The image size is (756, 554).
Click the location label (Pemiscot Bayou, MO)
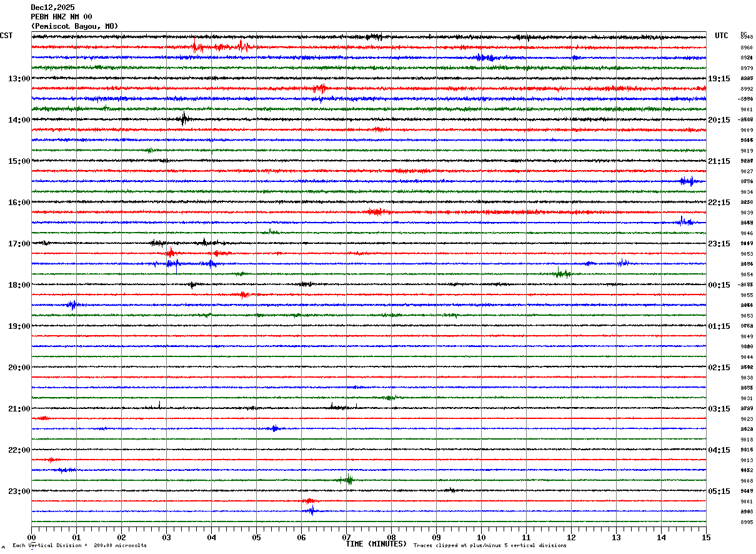click(74, 26)
